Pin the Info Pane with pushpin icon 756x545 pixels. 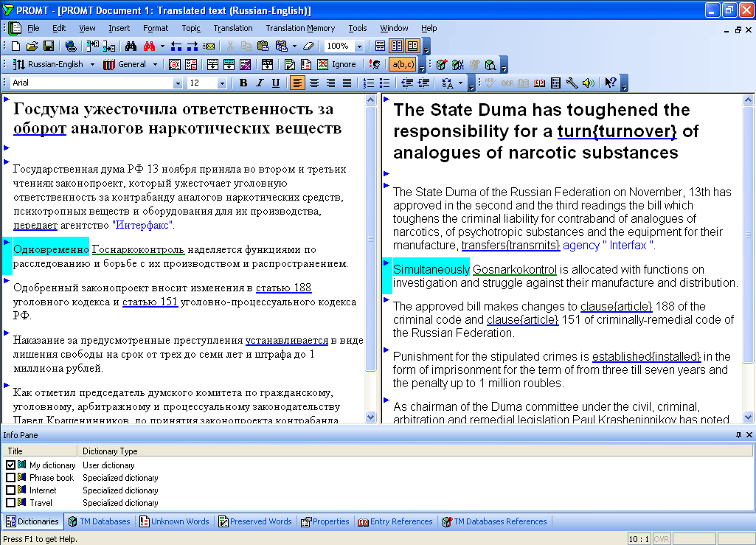click(738, 434)
